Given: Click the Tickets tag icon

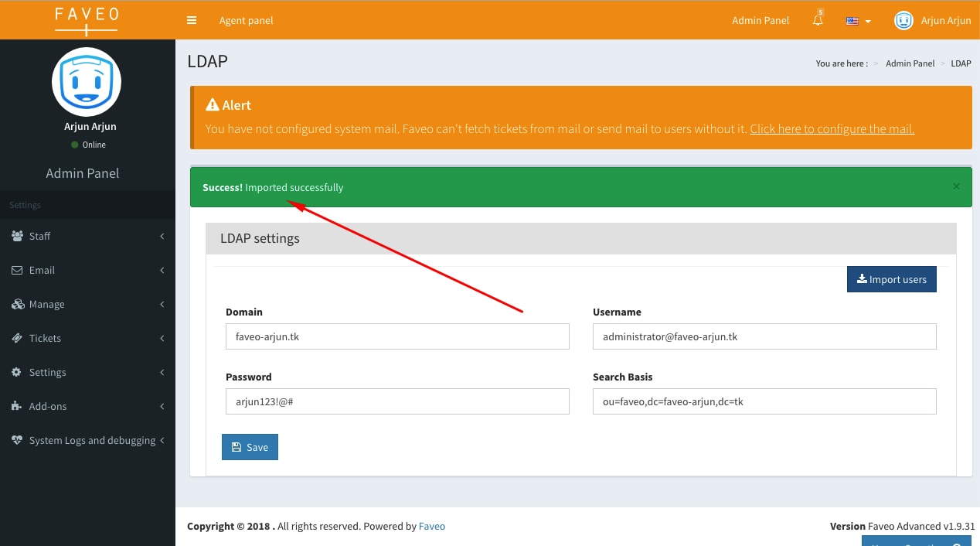Looking at the screenshot, I should [x=17, y=338].
